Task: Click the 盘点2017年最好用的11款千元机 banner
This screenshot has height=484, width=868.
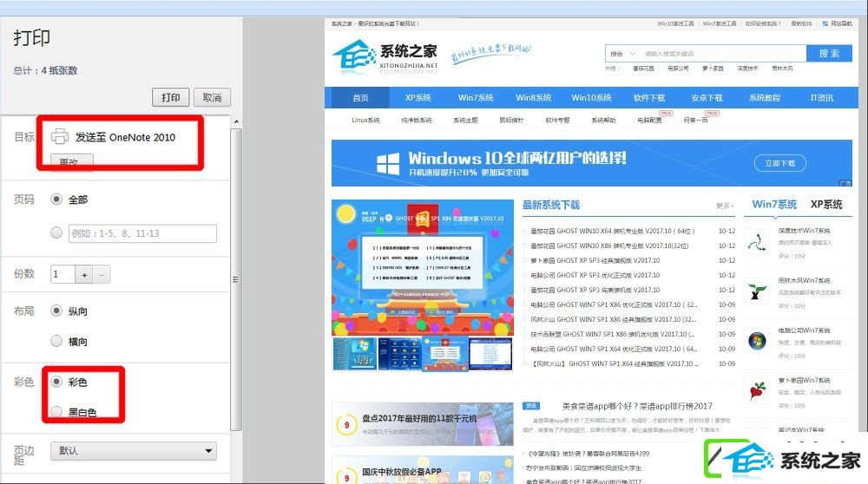Action: pos(423,423)
